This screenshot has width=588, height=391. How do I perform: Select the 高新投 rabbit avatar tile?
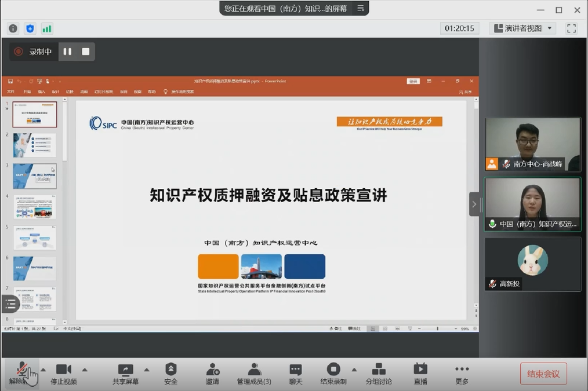click(x=532, y=264)
